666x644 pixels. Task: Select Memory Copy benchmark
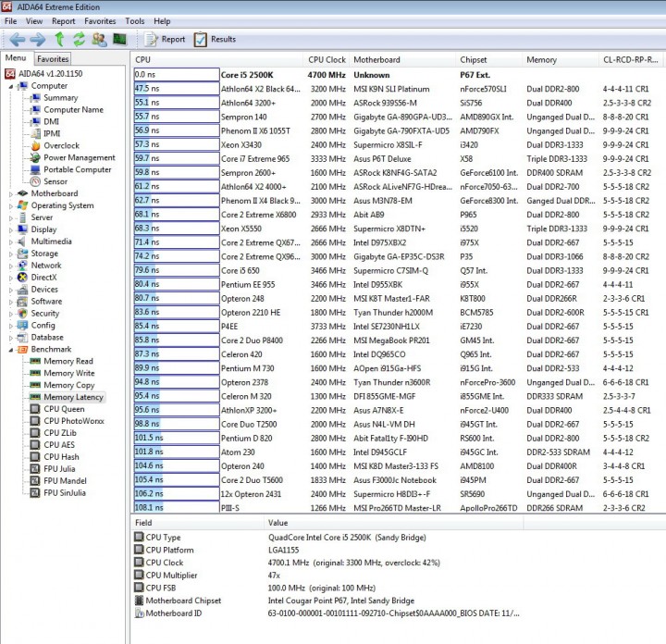[69, 385]
